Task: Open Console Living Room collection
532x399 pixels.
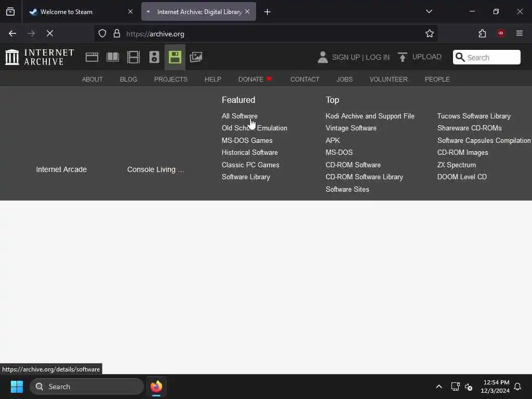Action: coord(156,169)
